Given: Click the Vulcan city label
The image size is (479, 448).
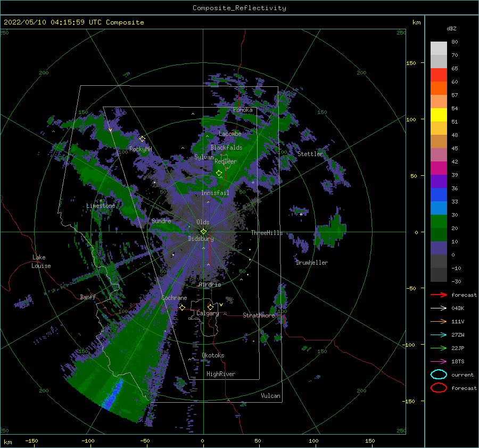Looking at the screenshot, I should (x=270, y=396).
